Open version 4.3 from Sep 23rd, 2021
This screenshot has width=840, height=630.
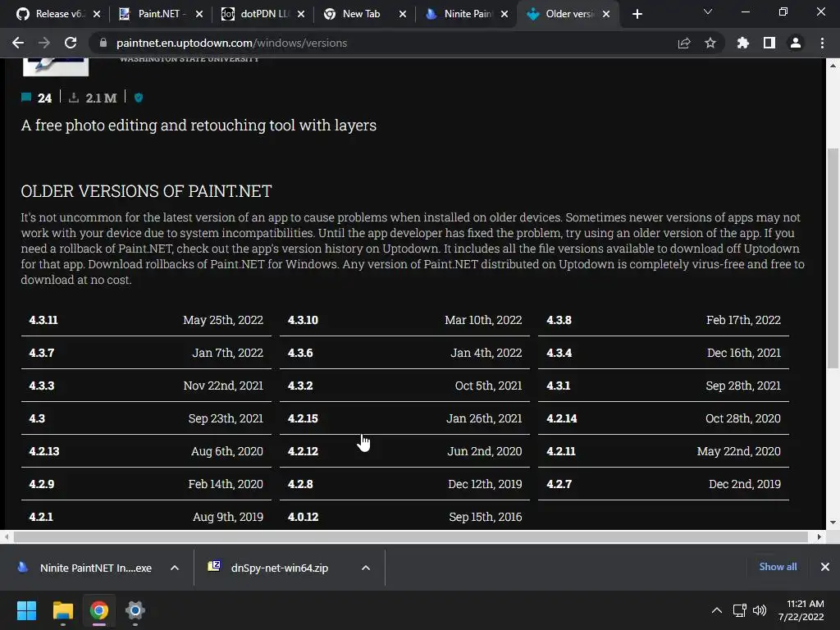146,418
